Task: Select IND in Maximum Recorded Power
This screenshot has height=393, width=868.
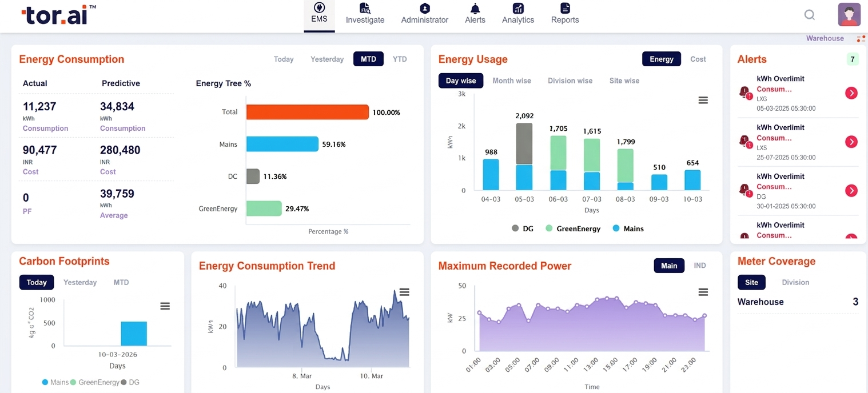Action: (x=700, y=266)
